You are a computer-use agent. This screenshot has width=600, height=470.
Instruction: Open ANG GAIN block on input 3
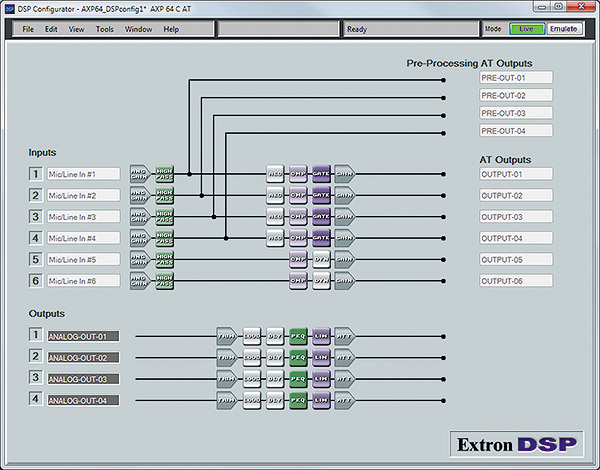coord(139,217)
